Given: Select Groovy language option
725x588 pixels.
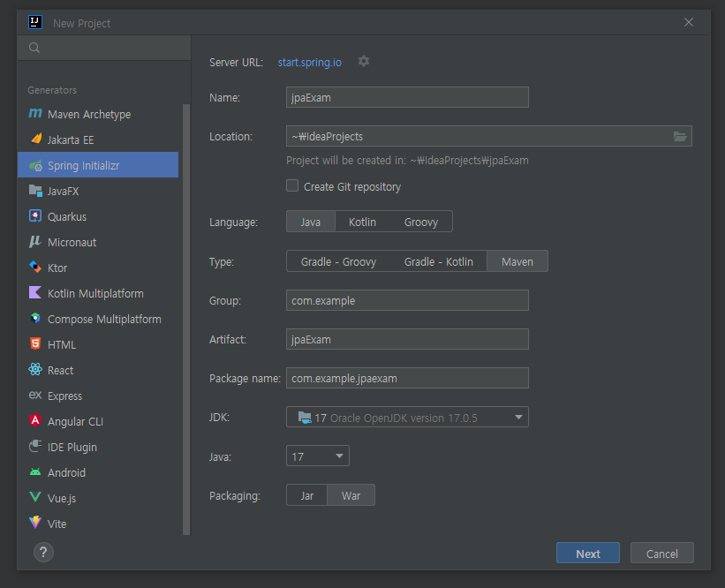Looking at the screenshot, I should pos(420,222).
